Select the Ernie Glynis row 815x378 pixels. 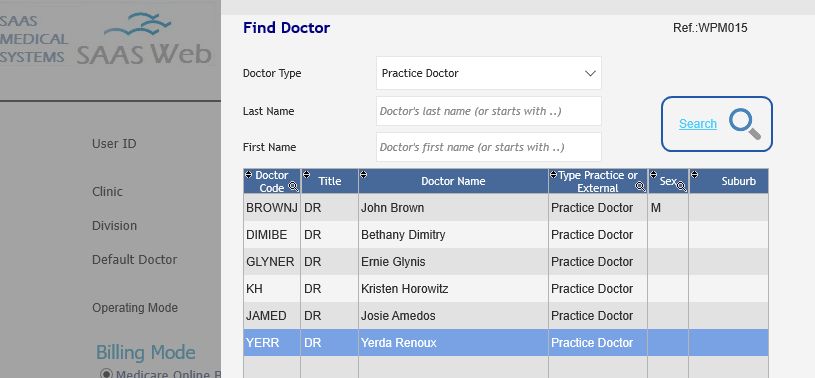tap(506, 262)
